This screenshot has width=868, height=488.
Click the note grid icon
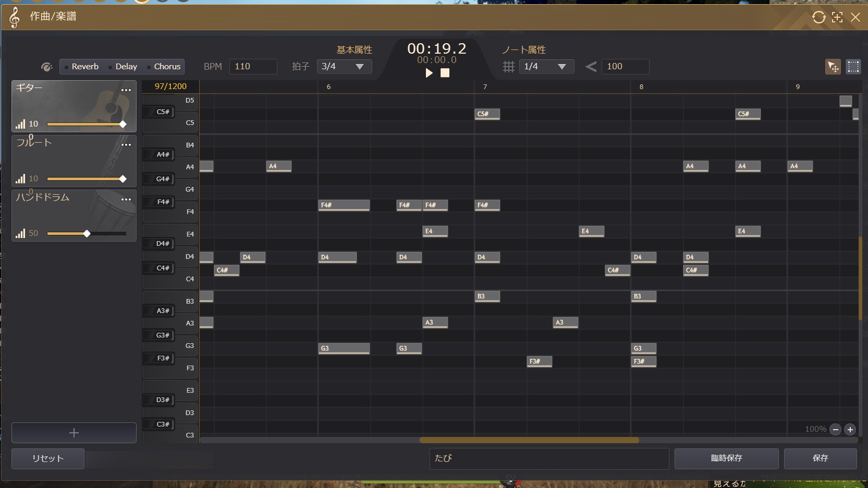[509, 67]
